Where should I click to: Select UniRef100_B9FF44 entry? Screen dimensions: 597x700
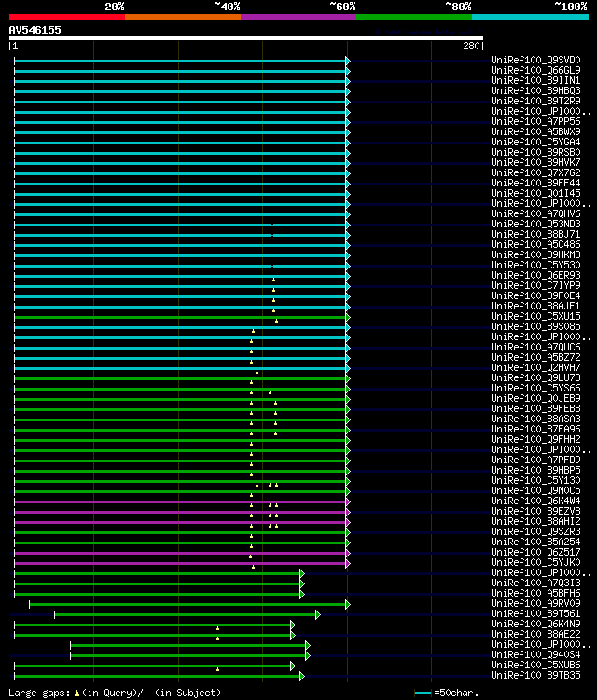(x=535, y=183)
